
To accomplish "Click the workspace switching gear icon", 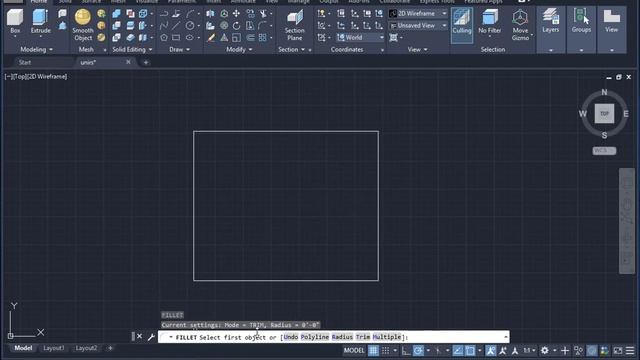I will click(544, 350).
